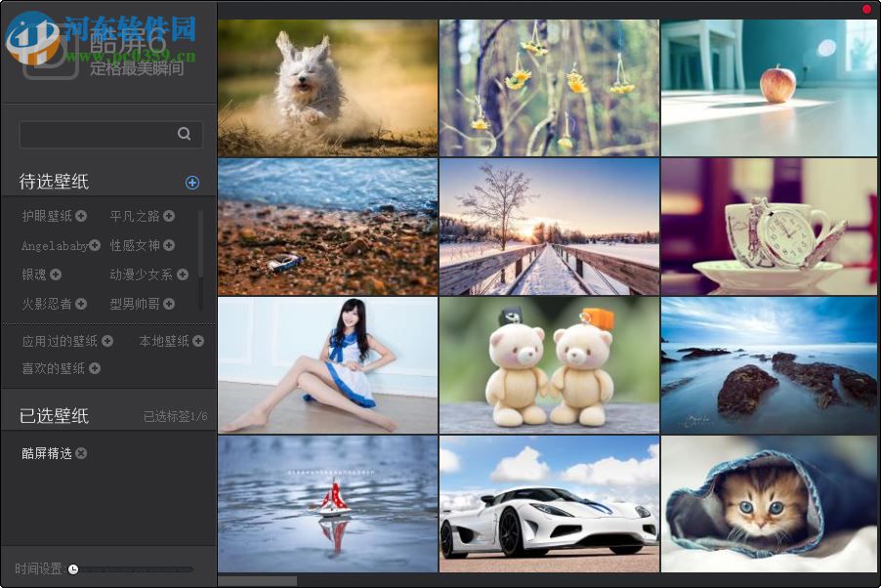Add the 平凡之路 tag with its plus icon

point(169,216)
